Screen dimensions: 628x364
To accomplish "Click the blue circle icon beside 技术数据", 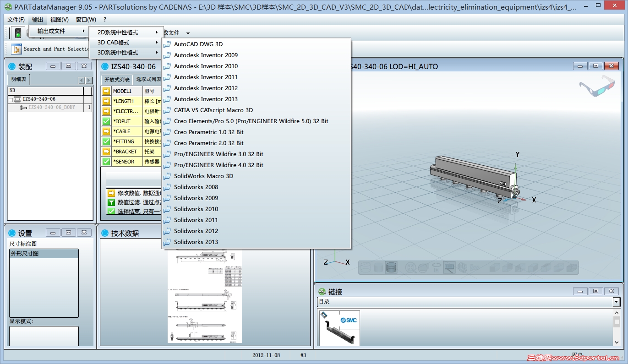I will (x=105, y=233).
